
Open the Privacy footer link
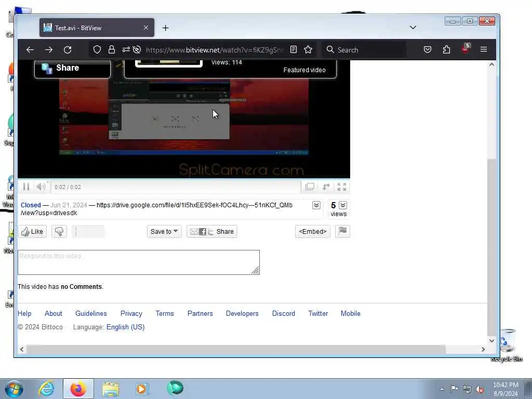131,313
